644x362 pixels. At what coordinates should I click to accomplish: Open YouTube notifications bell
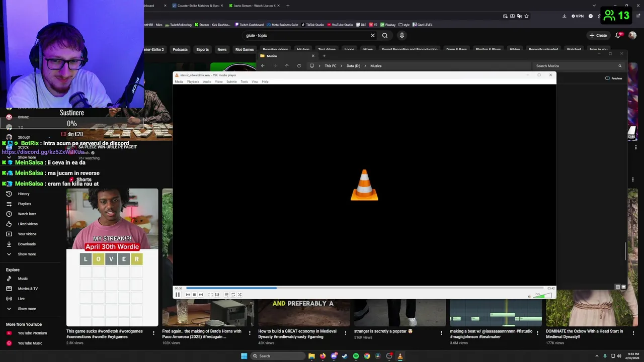pos(619,35)
